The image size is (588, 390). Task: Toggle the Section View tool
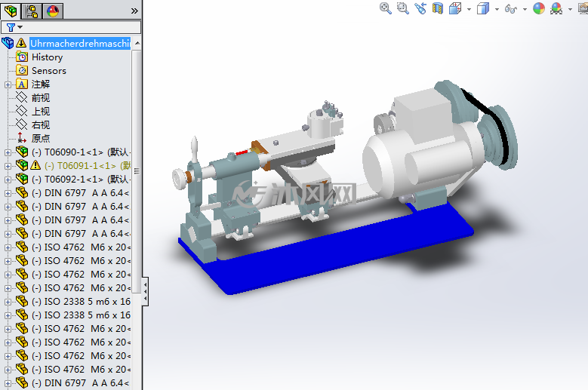pos(438,8)
